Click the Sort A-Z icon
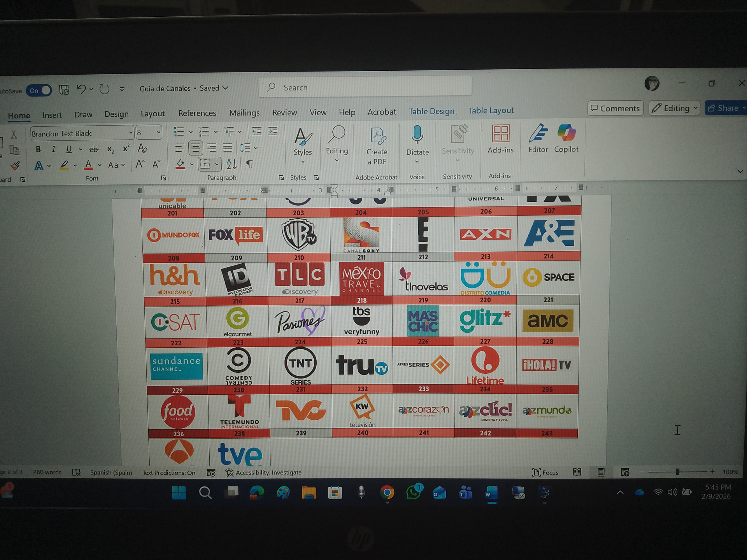 [x=231, y=164]
